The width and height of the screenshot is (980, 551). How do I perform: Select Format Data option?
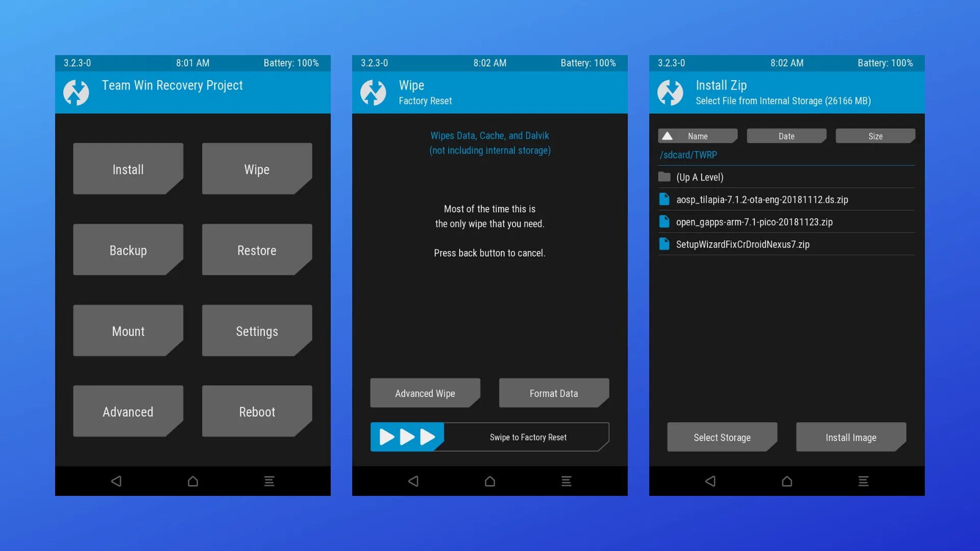pyautogui.click(x=554, y=393)
